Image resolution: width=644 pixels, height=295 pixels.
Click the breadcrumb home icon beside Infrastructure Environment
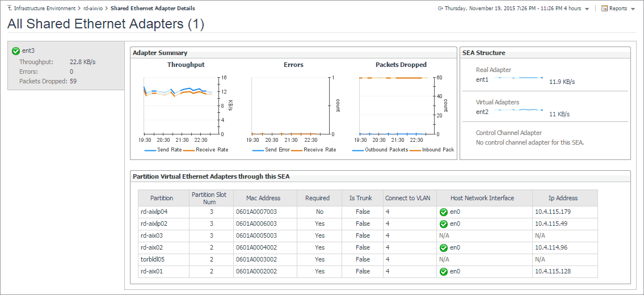pyautogui.click(x=10, y=9)
